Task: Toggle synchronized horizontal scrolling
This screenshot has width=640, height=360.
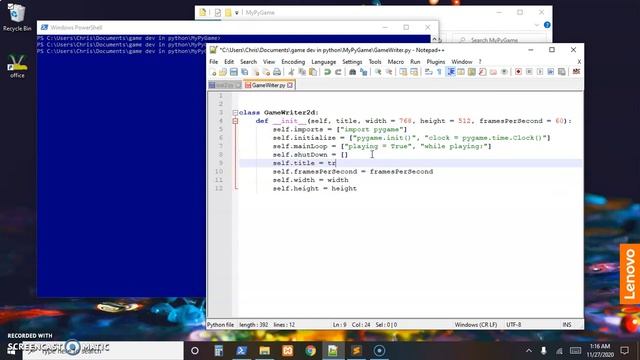Action: tap(414, 72)
